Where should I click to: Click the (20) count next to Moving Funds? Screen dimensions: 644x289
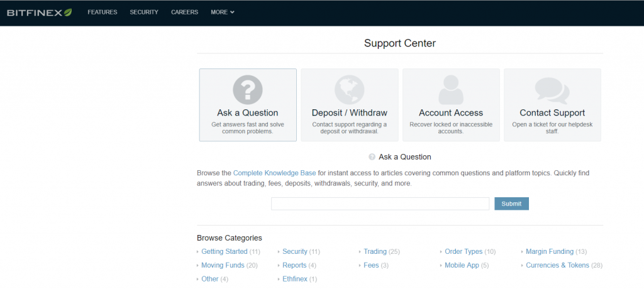click(x=252, y=266)
